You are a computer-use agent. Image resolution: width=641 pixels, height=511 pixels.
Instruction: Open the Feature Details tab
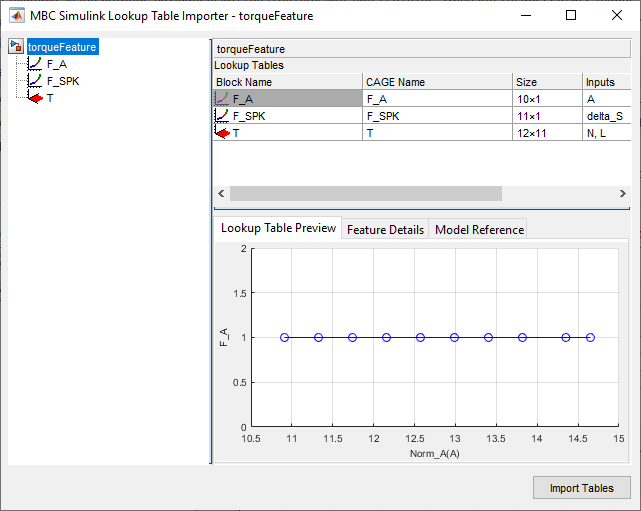[x=385, y=229]
